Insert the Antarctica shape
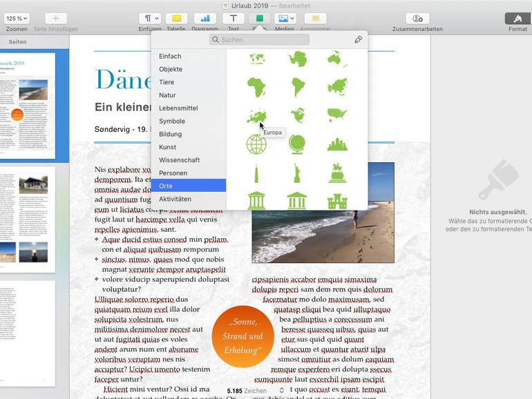 click(298, 59)
